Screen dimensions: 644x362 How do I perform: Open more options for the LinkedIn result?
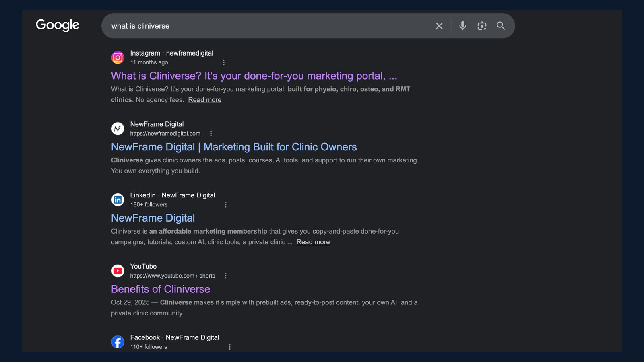click(225, 205)
